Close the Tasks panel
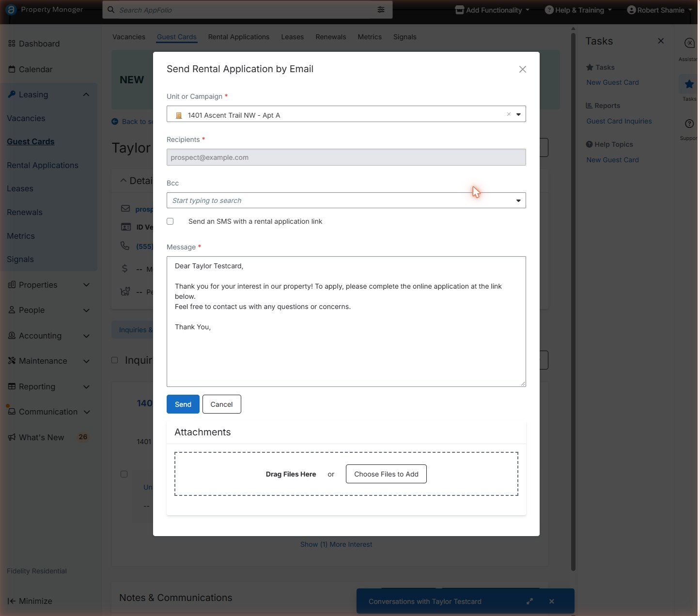 [661, 41]
